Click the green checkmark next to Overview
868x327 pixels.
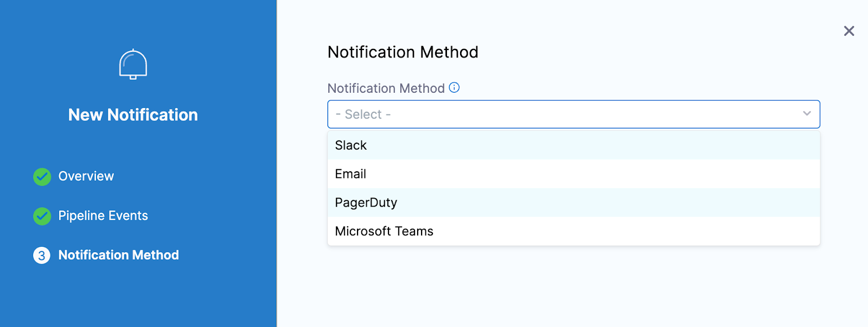(42, 177)
